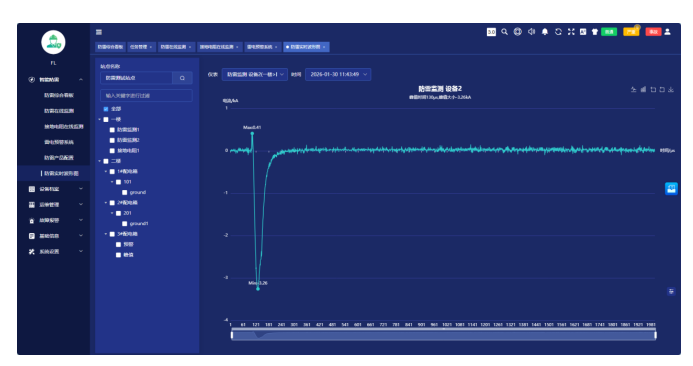Screen dimensions: 693x366
Task: Check the 防雷监测2 checkbox
Action: (112, 140)
